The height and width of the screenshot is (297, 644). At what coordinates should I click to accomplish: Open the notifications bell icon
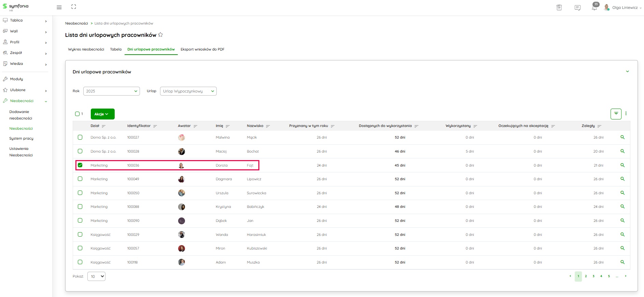pyautogui.click(x=594, y=8)
